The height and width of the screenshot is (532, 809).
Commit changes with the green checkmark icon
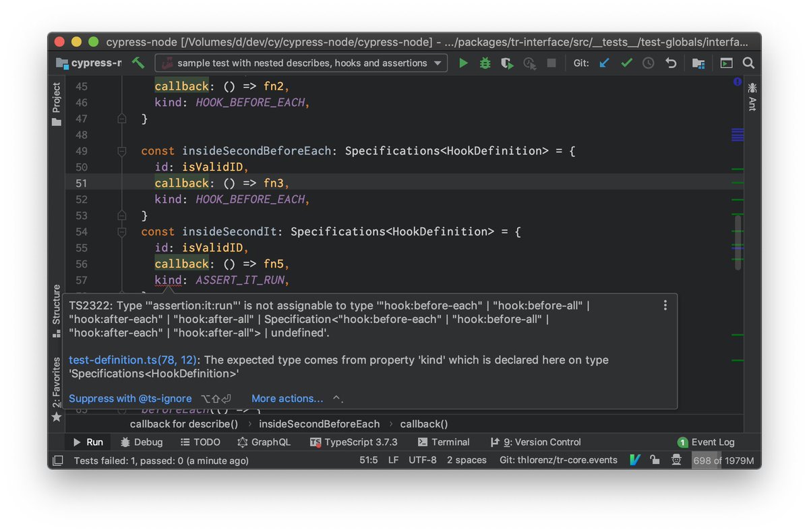(x=626, y=63)
